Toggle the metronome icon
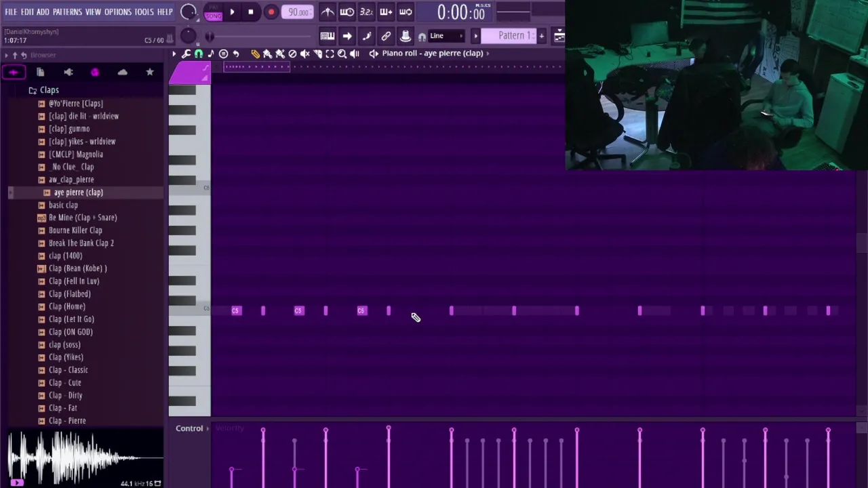868x488 pixels. coord(328,12)
